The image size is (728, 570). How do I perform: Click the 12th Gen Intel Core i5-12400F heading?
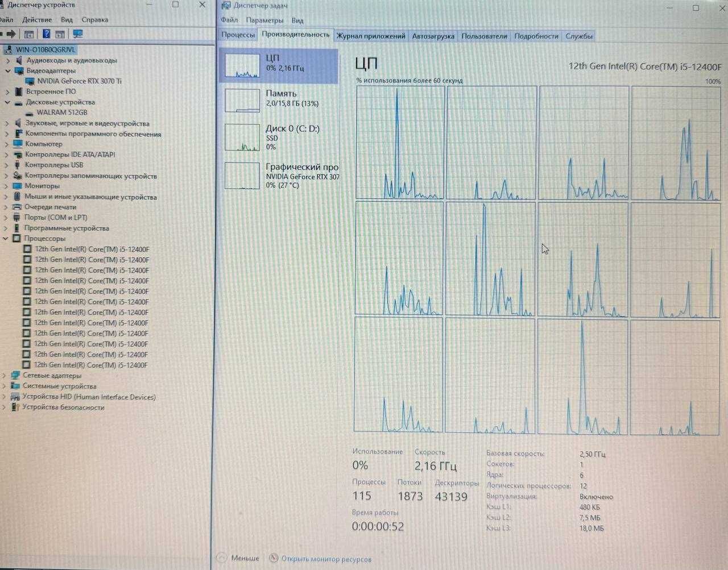coord(645,66)
